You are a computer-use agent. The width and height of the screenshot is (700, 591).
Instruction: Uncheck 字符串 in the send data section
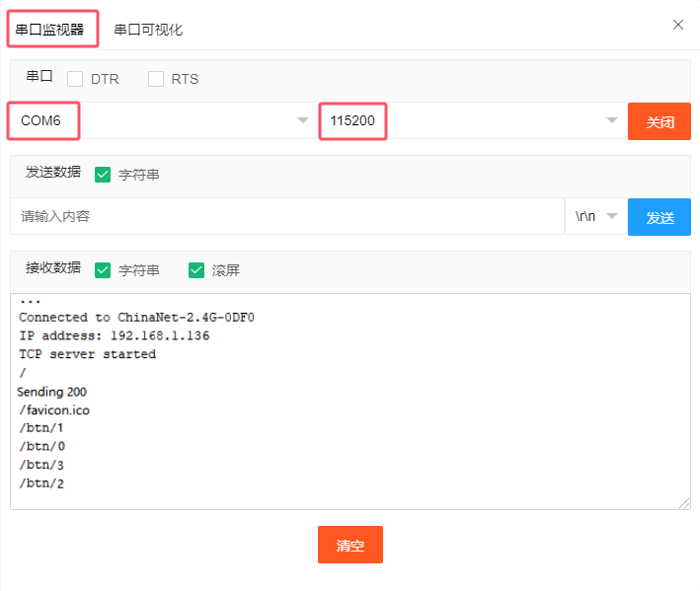[103, 175]
